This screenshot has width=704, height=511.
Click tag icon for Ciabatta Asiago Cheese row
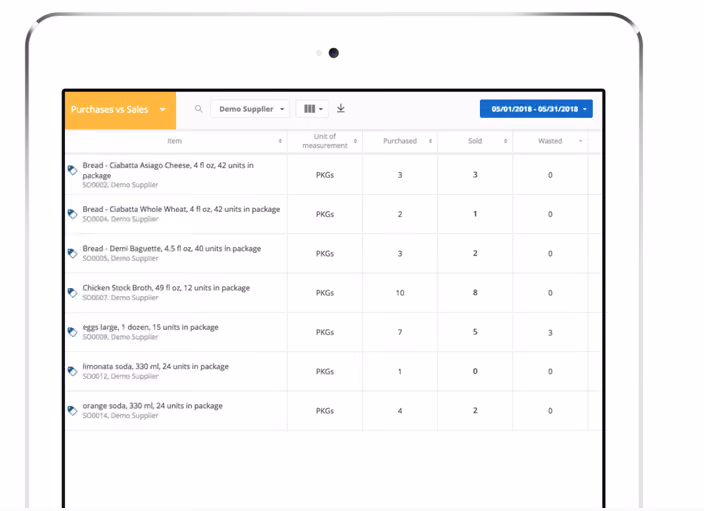point(72,170)
